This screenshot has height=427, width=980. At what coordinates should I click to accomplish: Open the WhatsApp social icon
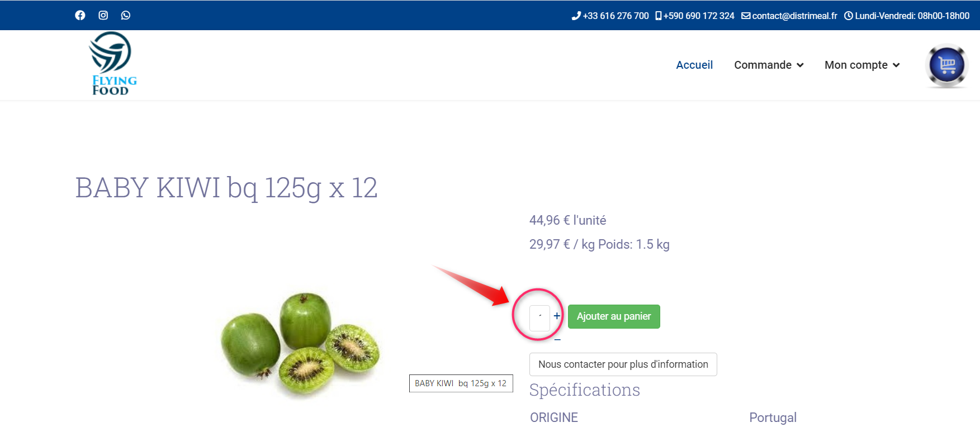click(126, 15)
